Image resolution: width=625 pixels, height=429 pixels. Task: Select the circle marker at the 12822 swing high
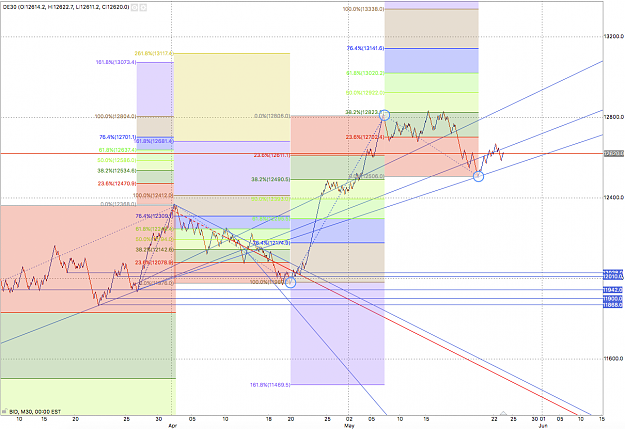[384, 115]
